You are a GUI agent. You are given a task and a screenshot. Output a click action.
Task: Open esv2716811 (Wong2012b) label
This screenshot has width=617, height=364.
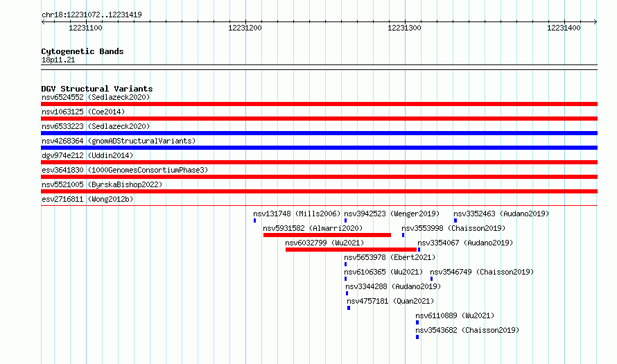point(87,199)
